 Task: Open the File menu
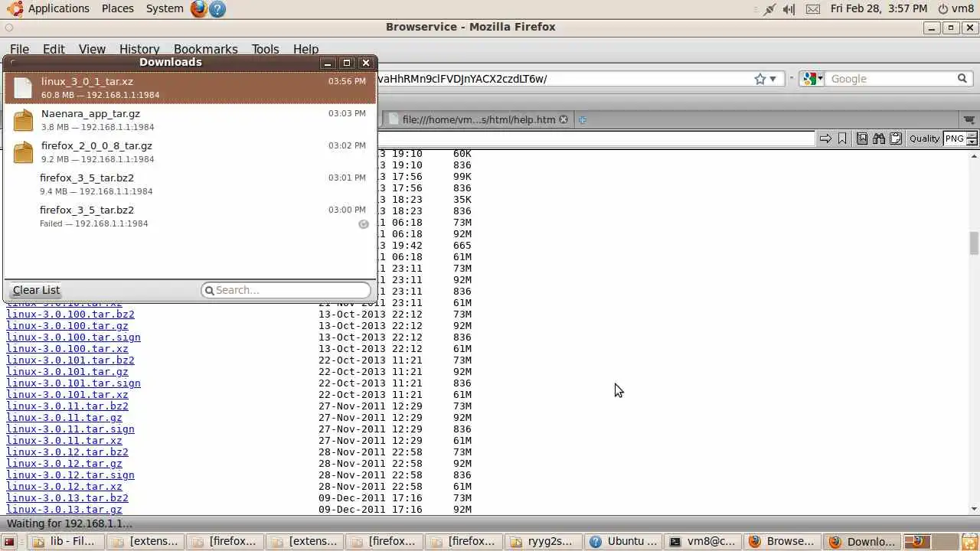19,49
